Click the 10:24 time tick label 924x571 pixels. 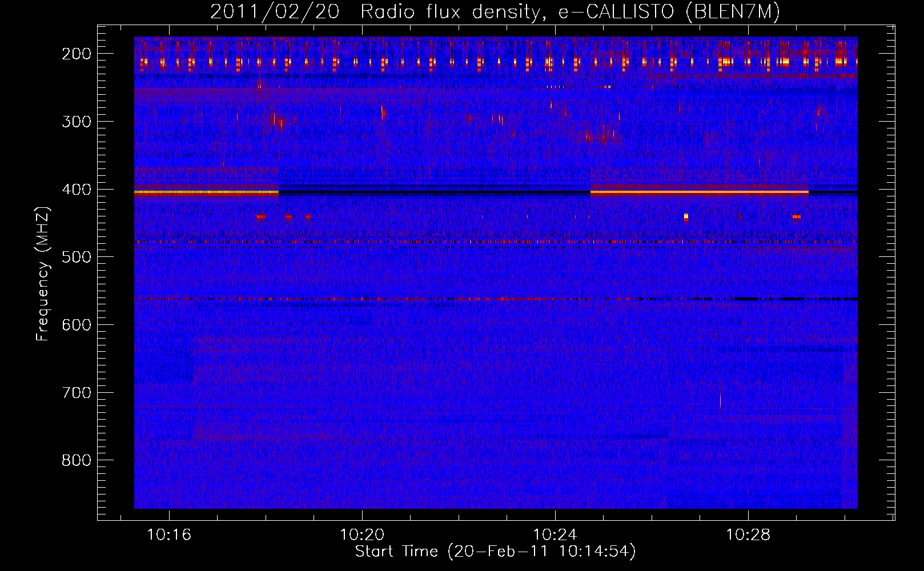(555, 535)
